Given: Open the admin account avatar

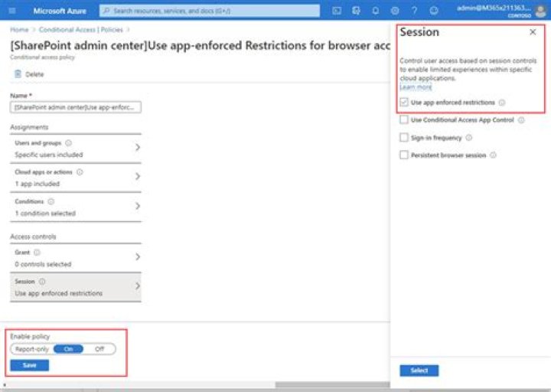Looking at the screenshot, I should tap(540, 11).
